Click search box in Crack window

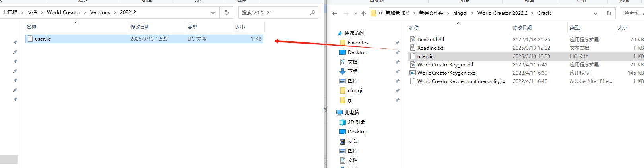632,14
